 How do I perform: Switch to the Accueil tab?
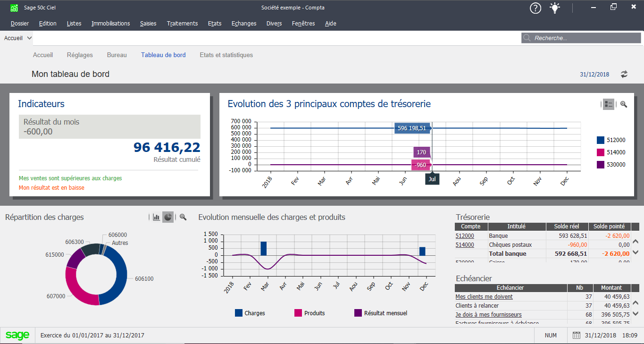click(x=43, y=55)
